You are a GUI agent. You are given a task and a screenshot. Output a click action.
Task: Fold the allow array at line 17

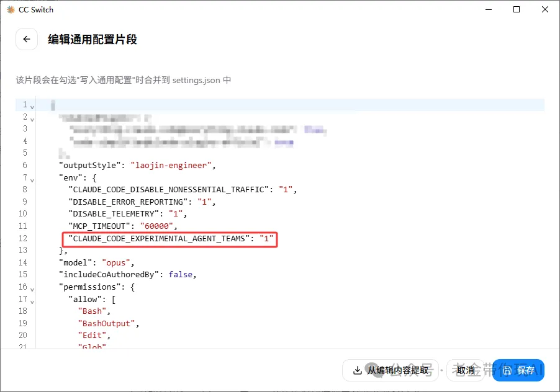(x=32, y=299)
